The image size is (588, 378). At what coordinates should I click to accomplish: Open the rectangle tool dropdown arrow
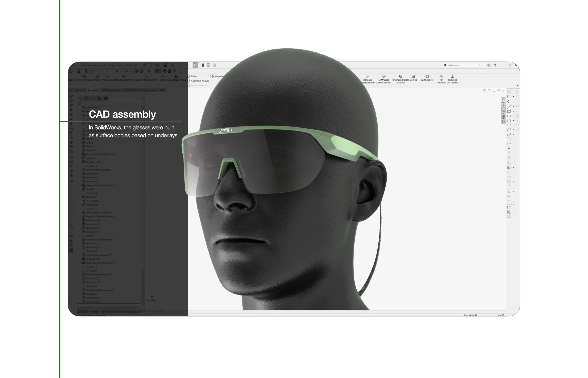click(513, 111)
